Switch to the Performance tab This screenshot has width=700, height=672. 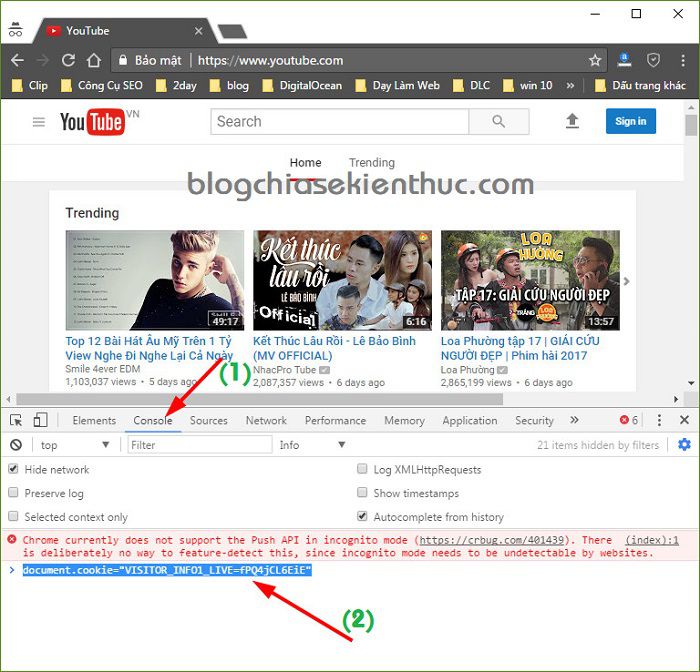pyautogui.click(x=335, y=421)
